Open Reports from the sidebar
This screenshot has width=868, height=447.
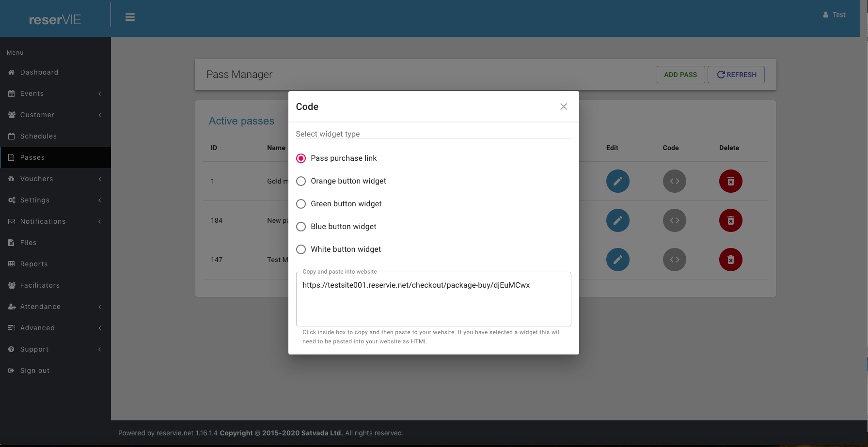point(34,264)
